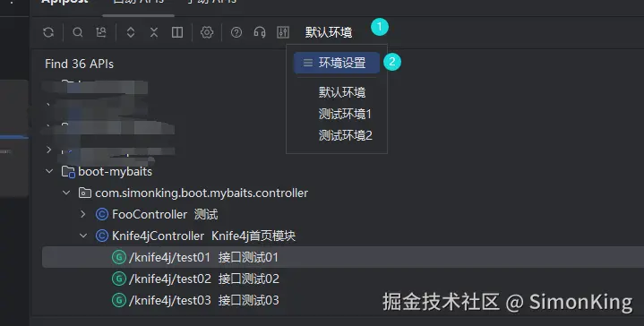
Task: Collapse the com.simonking.boot.mybaits.controller package chevron
Action: [66, 193]
